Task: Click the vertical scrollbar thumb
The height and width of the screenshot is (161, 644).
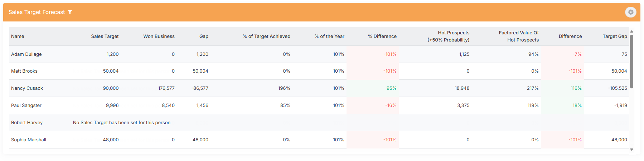Action: [632, 61]
